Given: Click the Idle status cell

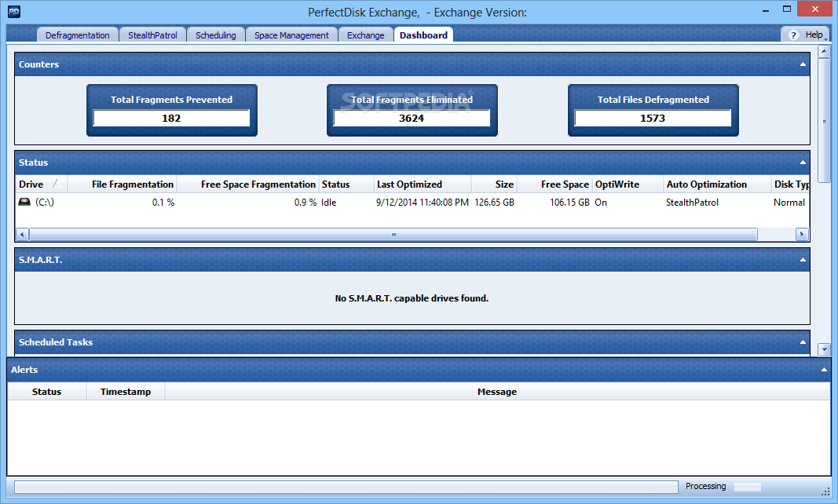Looking at the screenshot, I should click(x=328, y=202).
